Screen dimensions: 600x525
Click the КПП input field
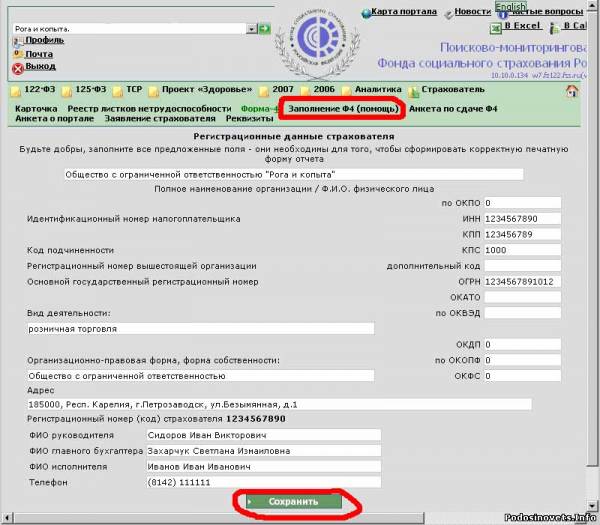523,235
